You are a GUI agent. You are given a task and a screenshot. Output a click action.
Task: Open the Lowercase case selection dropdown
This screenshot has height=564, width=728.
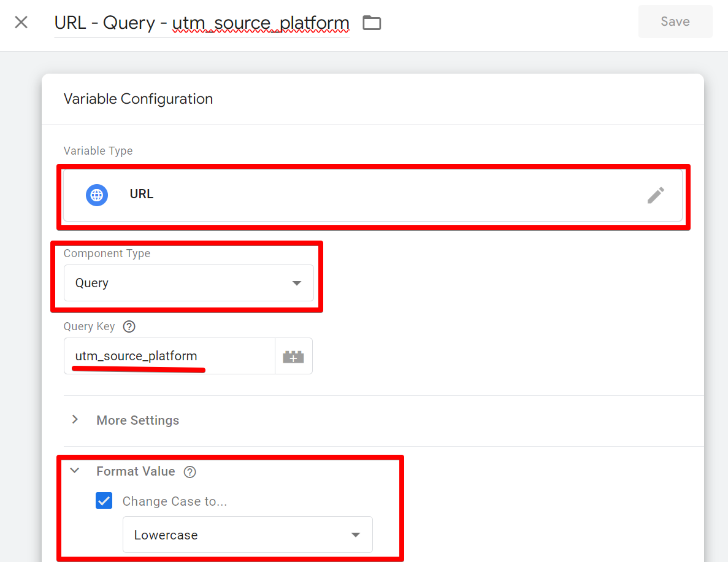[x=248, y=535]
